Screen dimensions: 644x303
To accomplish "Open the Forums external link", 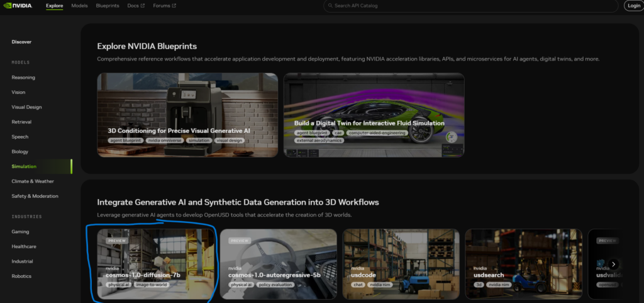I will [165, 6].
